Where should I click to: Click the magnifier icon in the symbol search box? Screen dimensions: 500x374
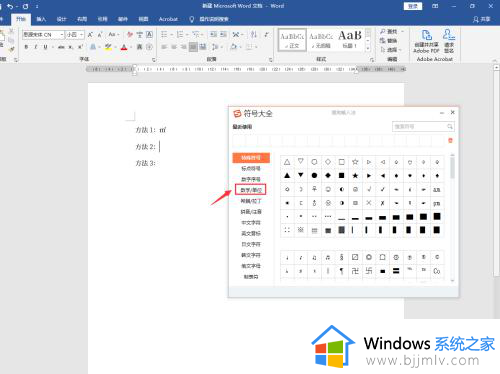point(450,127)
